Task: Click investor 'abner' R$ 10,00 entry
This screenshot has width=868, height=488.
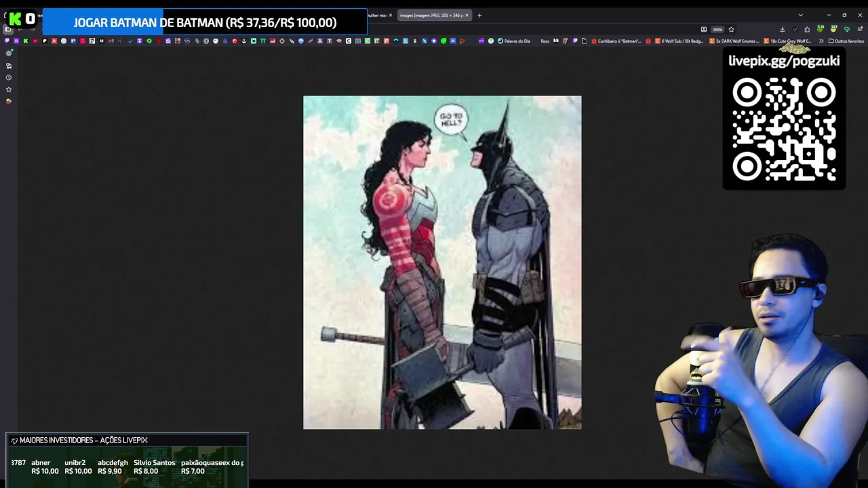Action: (45, 466)
